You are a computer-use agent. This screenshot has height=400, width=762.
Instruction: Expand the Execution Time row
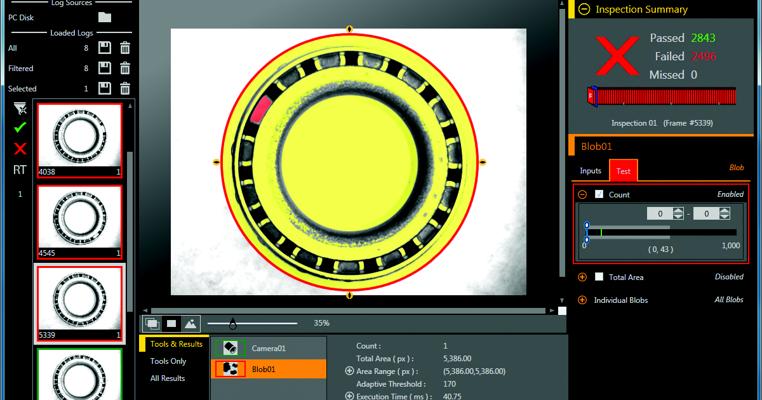[x=349, y=396]
